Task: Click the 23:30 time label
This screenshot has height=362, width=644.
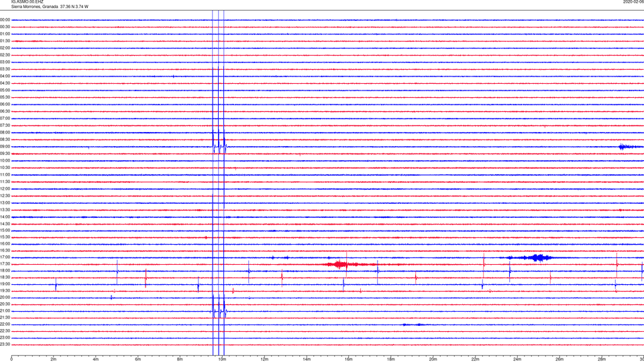Action: pos(5,345)
